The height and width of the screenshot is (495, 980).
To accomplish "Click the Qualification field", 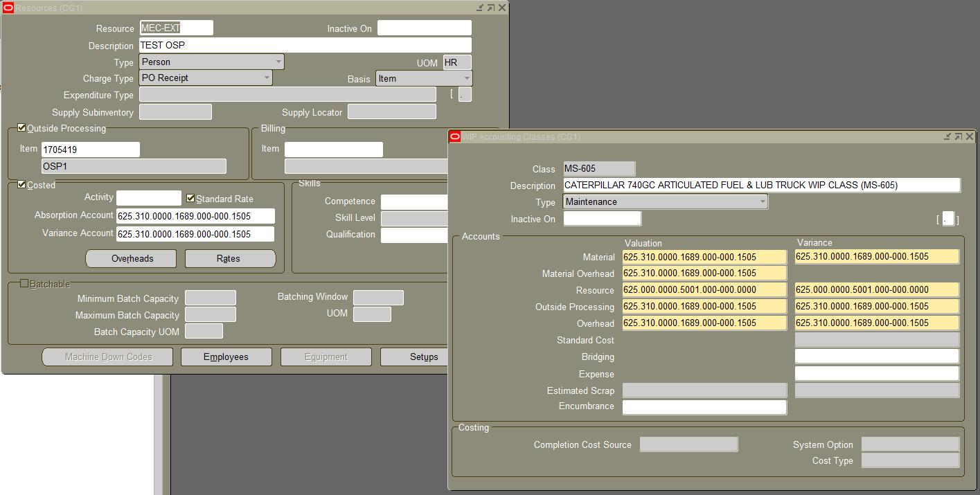I will (x=414, y=235).
